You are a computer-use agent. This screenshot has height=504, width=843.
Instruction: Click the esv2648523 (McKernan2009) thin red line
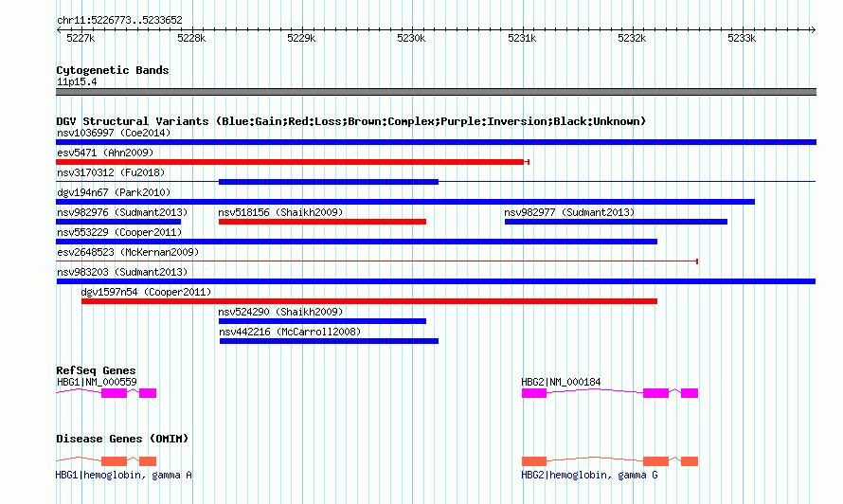[x=377, y=261]
